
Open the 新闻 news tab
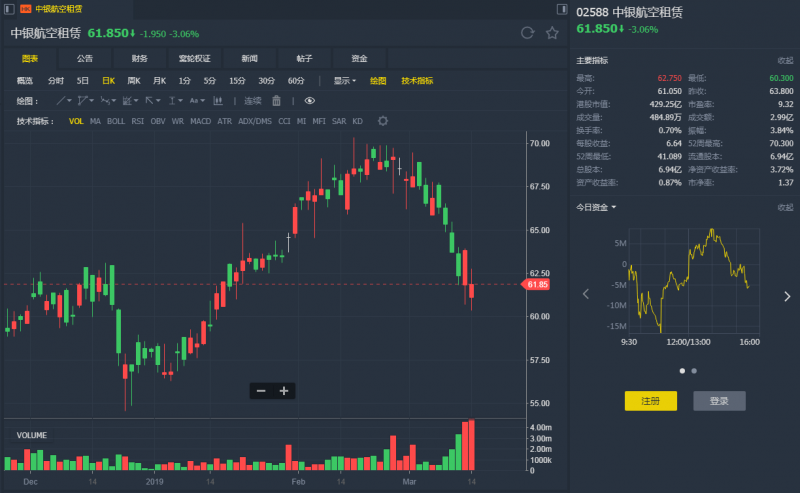249,58
